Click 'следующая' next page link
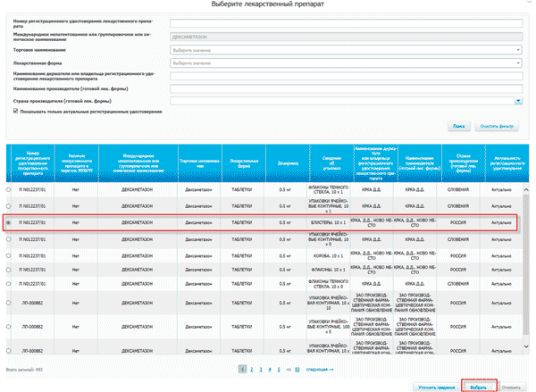Screen dimensions: 536x392 tap(320, 368)
